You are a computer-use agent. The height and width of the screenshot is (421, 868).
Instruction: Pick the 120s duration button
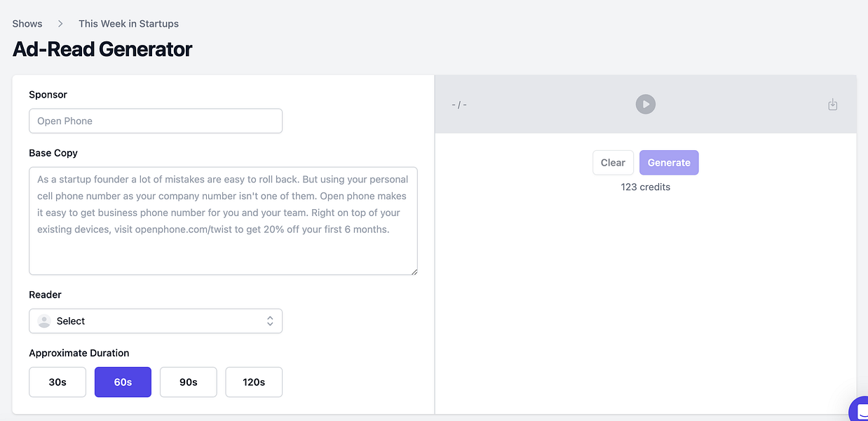(x=253, y=382)
